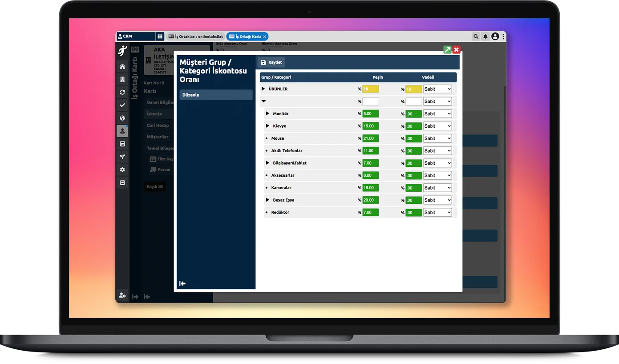The height and width of the screenshot is (364, 619).
Task: Open Sabit dropdown for ÜRÜNLER row
Action: (x=437, y=89)
